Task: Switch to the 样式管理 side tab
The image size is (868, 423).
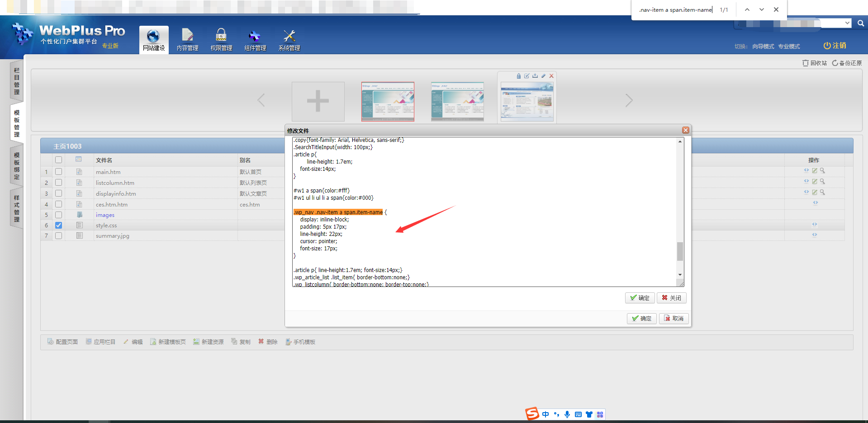Action: pyautogui.click(x=17, y=208)
